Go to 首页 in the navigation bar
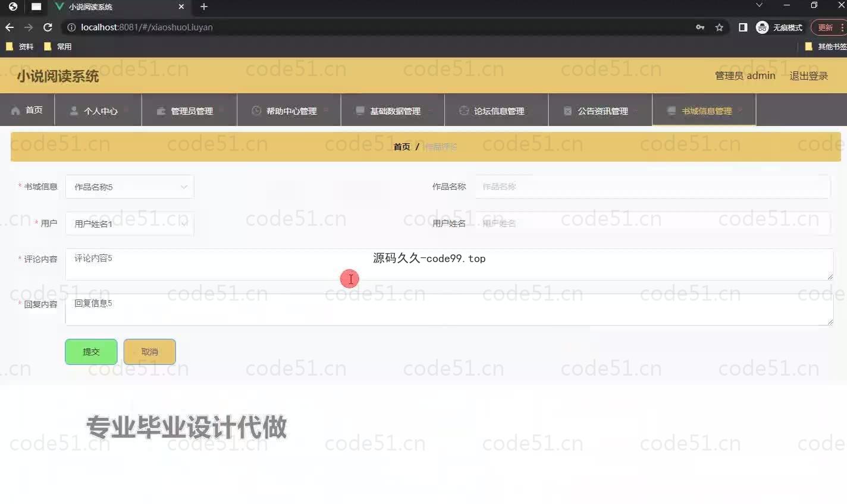The image size is (847, 504). [x=27, y=111]
